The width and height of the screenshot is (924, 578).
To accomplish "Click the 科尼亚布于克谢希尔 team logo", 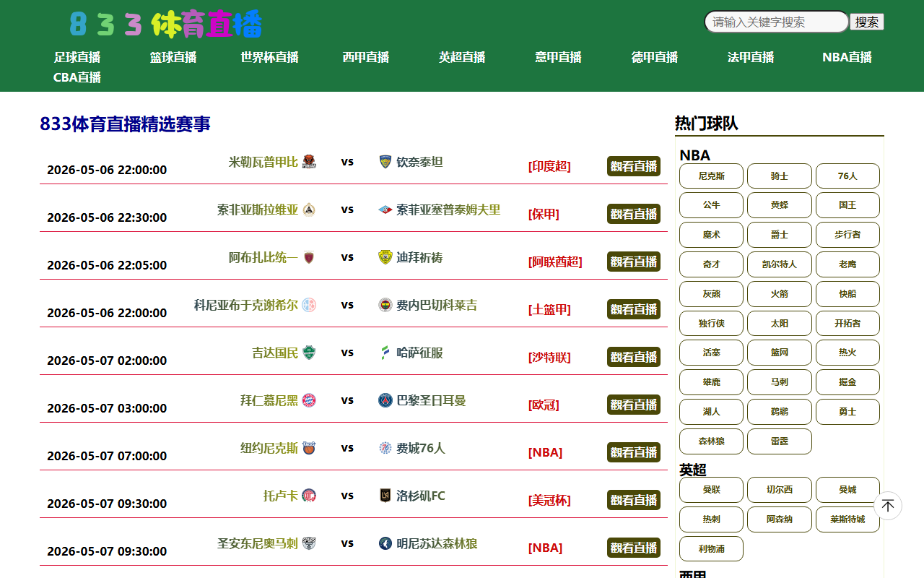I will [x=309, y=305].
